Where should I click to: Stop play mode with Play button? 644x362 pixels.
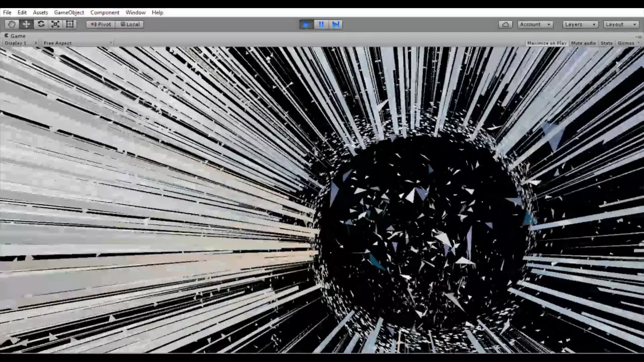pos(306,24)
